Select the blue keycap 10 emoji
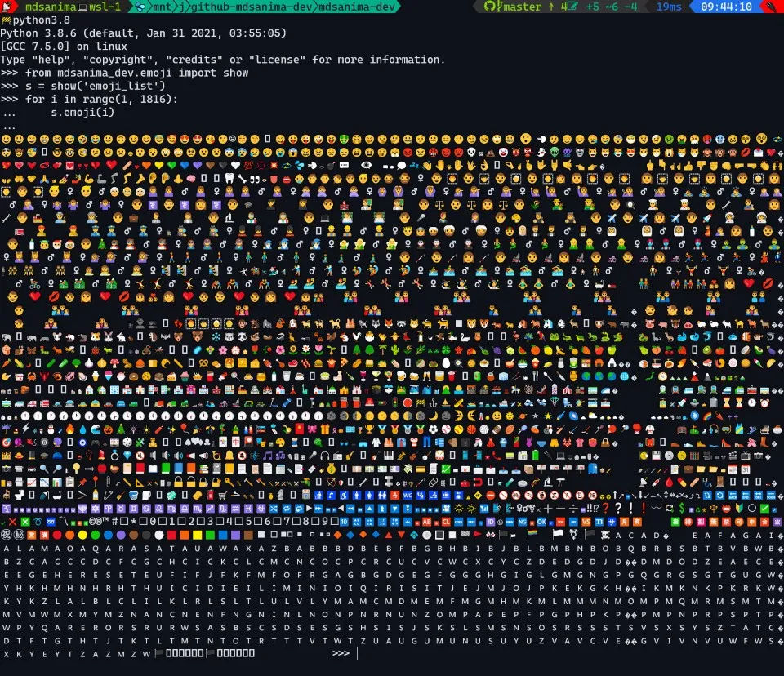 pyautogui.click(x=344, y=522)
